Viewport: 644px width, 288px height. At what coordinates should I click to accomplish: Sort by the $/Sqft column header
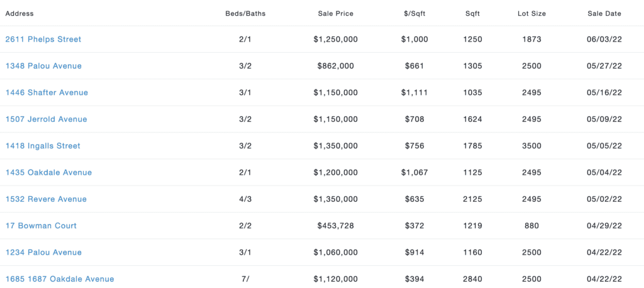click(x=414, y=14)
